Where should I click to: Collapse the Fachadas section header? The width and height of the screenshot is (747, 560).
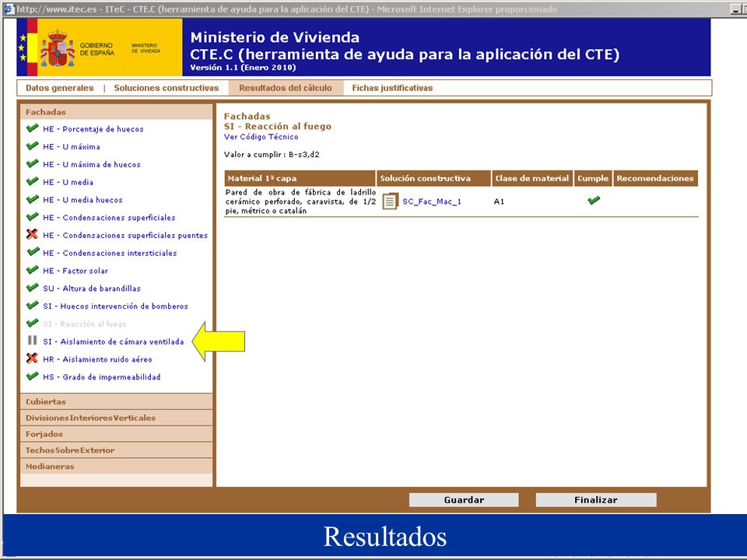(116, 112)
